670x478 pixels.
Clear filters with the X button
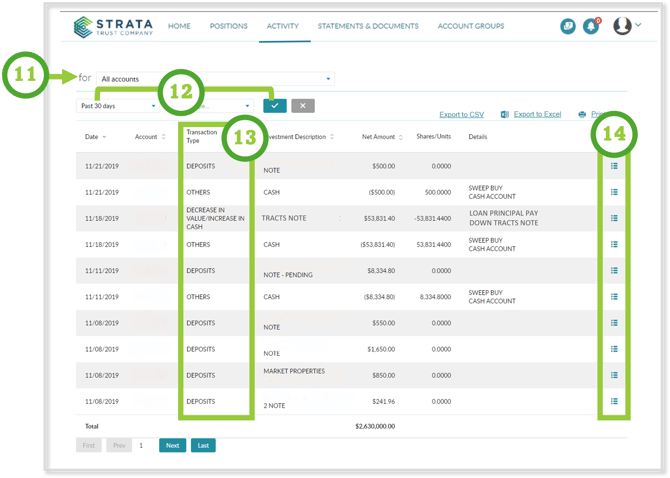pos(303,106)
